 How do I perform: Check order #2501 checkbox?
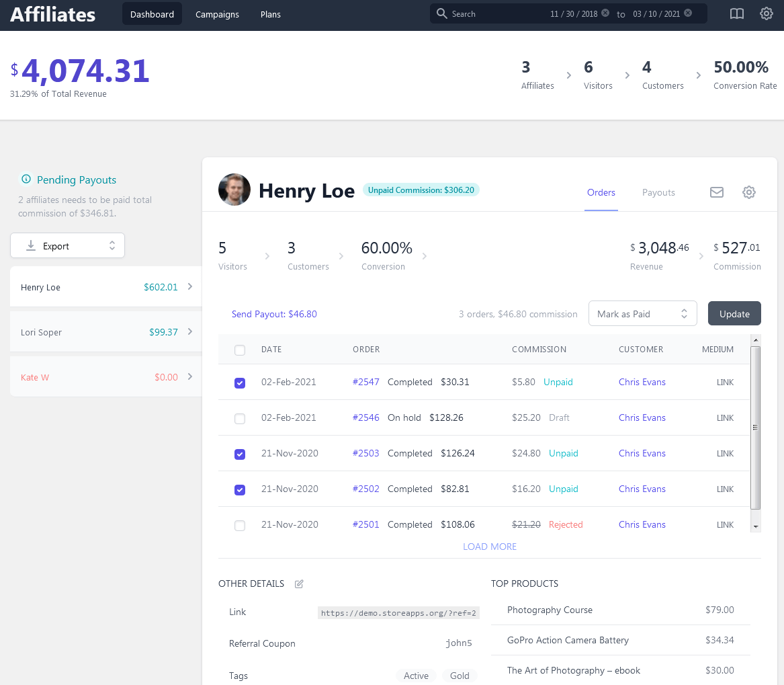point(240,526)
